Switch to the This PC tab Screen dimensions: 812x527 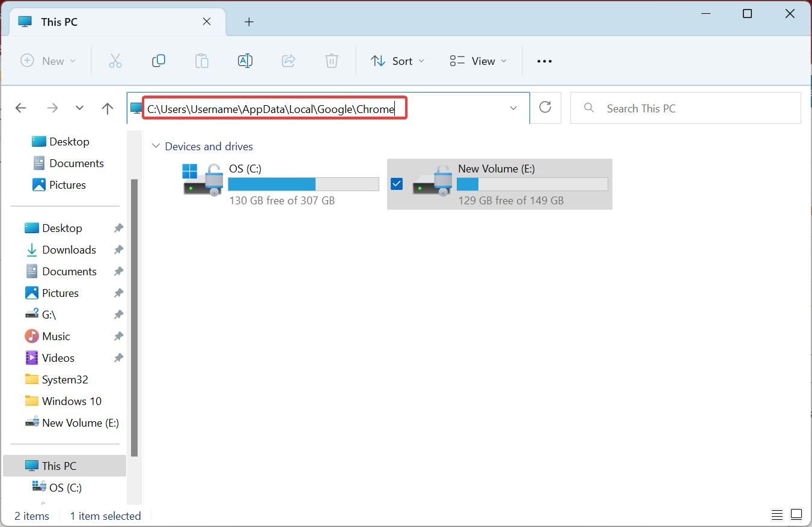(x=90, y=22)
